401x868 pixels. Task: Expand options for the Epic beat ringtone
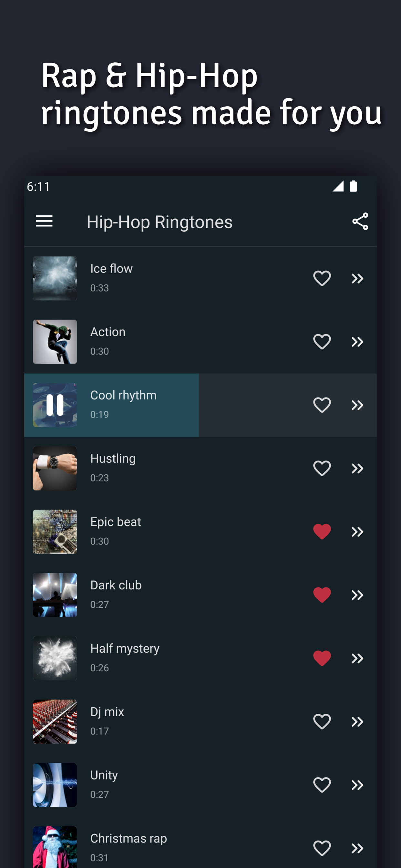pyautogui.click(x=357, y=531)
